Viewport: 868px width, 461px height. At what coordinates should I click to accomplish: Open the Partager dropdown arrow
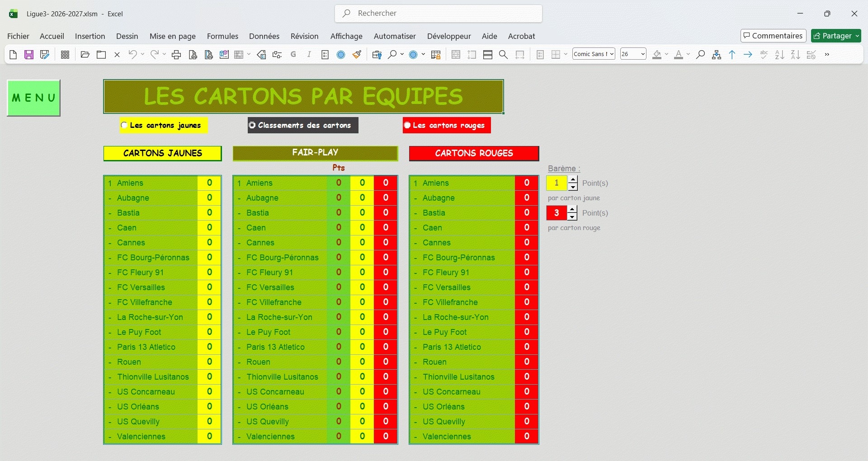coord(857,36)
